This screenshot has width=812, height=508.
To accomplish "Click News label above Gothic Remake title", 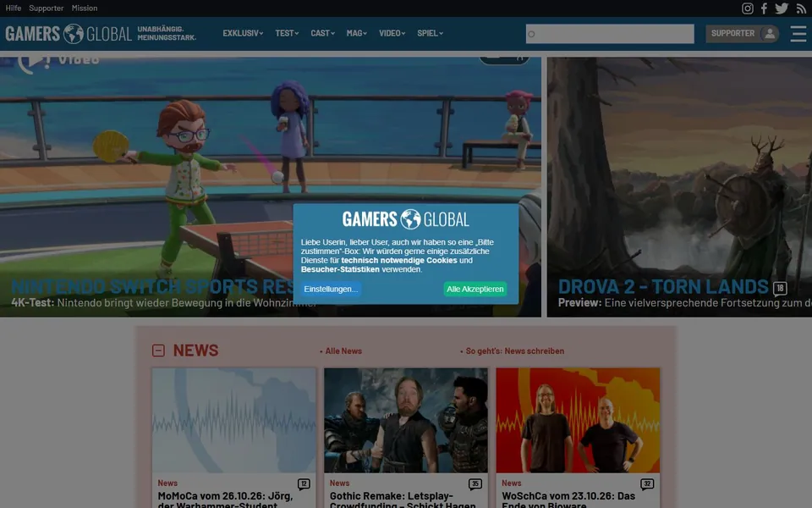I will [x=339, y=483].
